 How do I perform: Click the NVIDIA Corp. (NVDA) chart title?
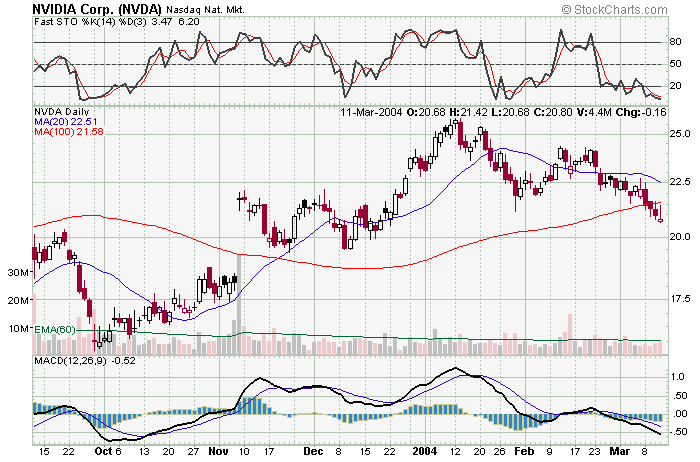(97, 8)
